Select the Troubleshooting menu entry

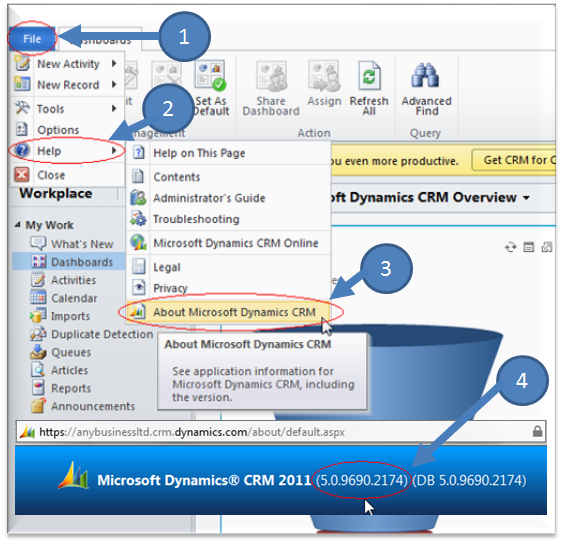coord(228,219)
